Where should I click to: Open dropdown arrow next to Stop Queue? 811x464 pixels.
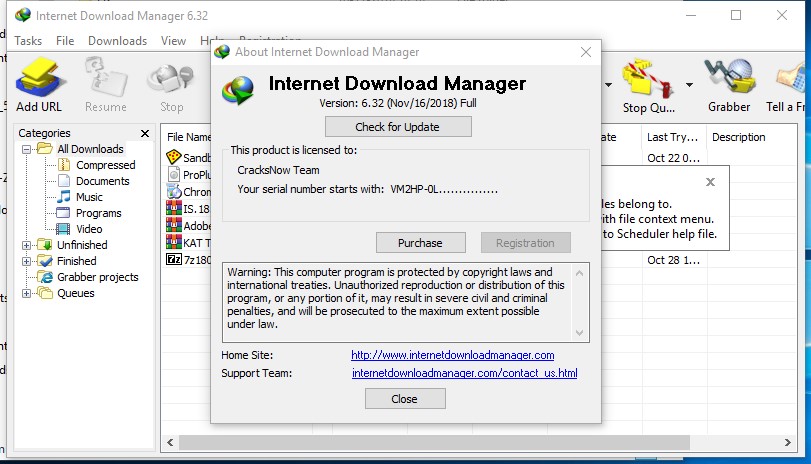point(689,85)
